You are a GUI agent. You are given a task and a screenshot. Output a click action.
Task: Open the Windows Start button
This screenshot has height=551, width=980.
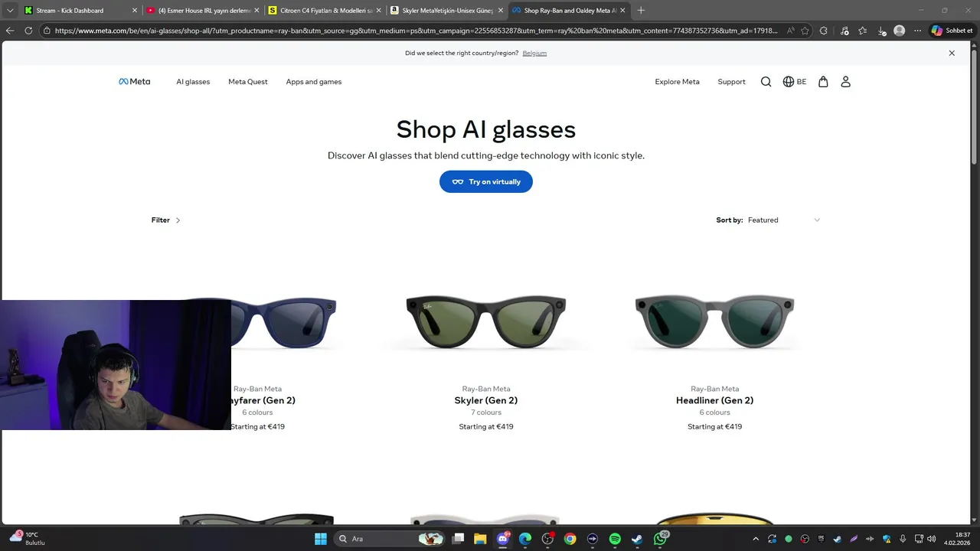[x=321, y=539]
